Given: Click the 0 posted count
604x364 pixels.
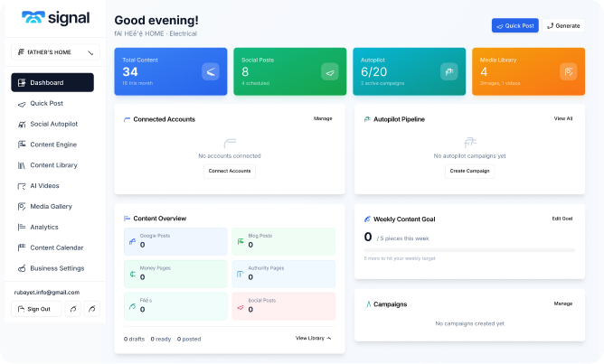Looking at the screenshot, I should click(189, 339).
